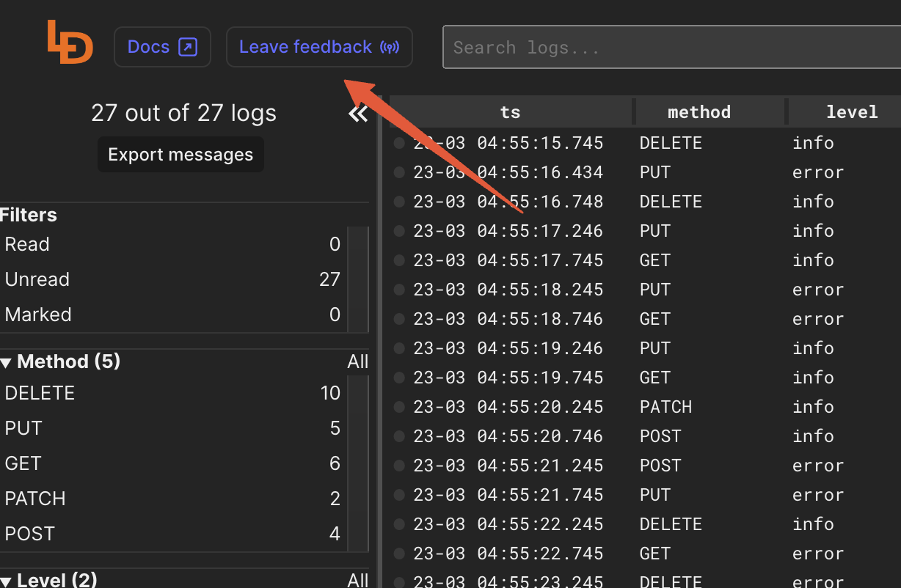This screenshot has height=588, width=901.
Task: Click the ts column header
Action: coord(510,112)
